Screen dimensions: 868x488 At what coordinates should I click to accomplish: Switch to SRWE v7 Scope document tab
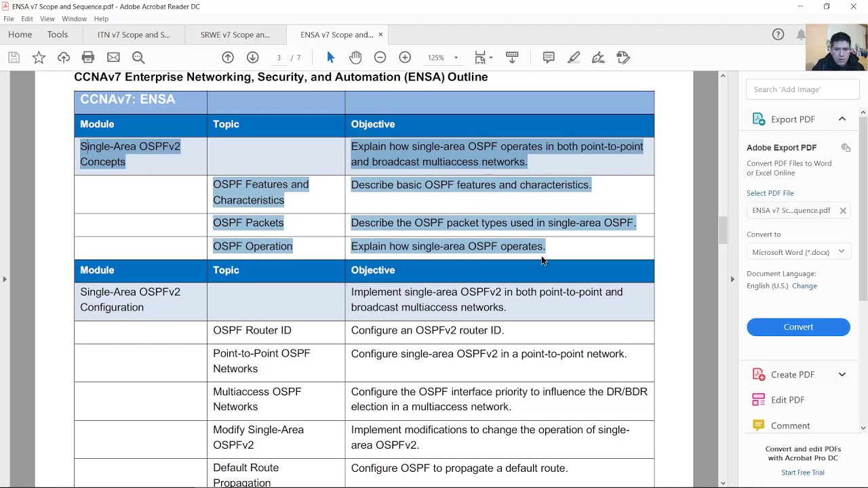pyautogui.click(x=235, y=35)
